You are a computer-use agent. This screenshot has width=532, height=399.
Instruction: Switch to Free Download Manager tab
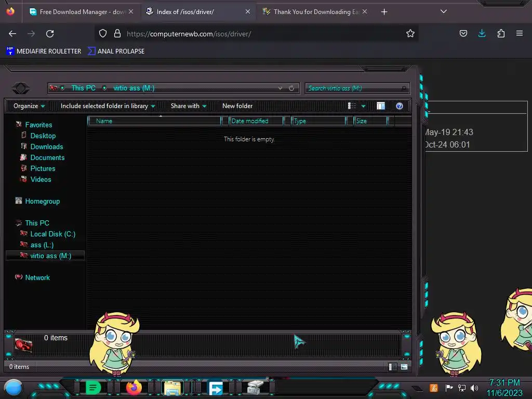pos(81,12)
